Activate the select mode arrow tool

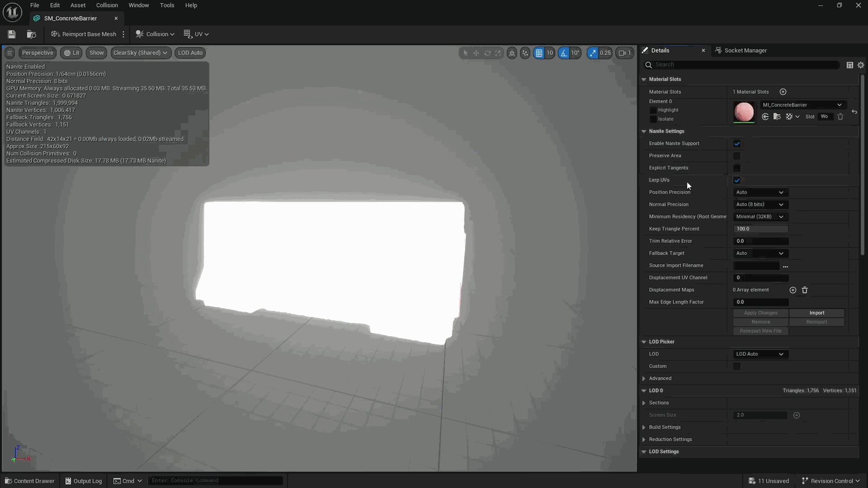(x=465, y=53)
